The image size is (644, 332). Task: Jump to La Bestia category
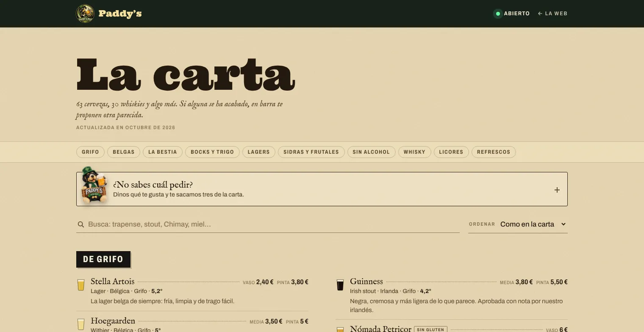tap(163, 152)
